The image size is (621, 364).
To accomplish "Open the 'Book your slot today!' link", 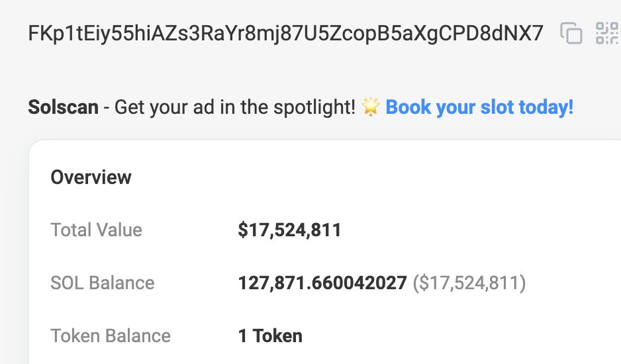I will (x=479, y=107).
